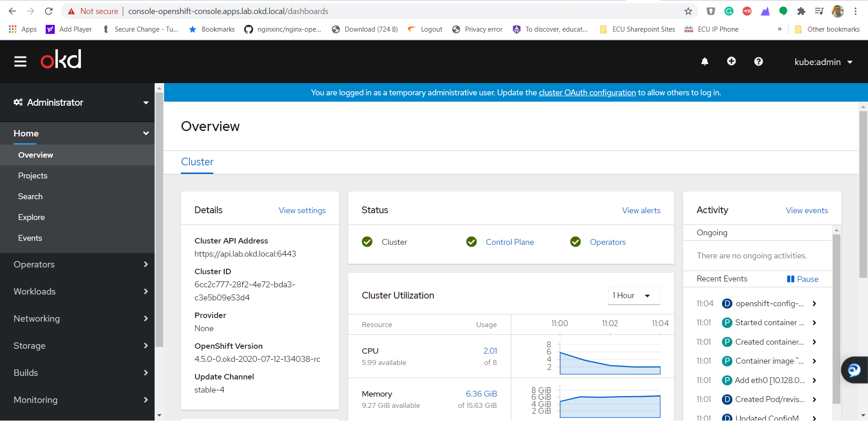Expand the Container image event row

tap(814, 361)
